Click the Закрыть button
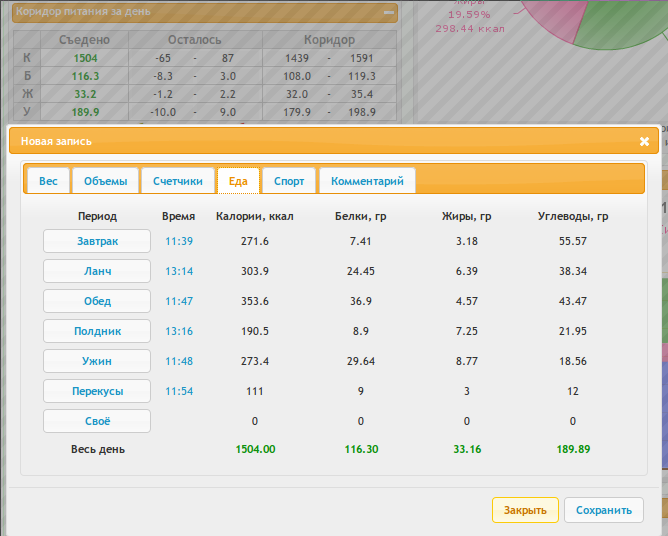 coord(525,510)
